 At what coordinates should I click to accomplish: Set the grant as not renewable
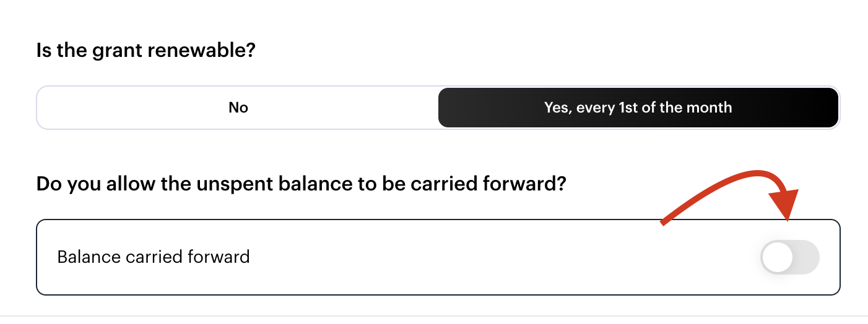point(238,108)
